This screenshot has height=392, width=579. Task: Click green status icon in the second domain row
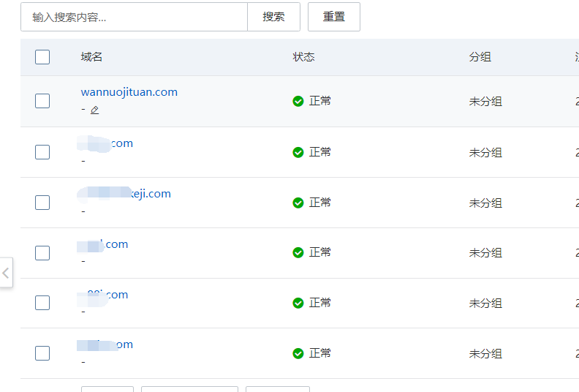(298, 152)
